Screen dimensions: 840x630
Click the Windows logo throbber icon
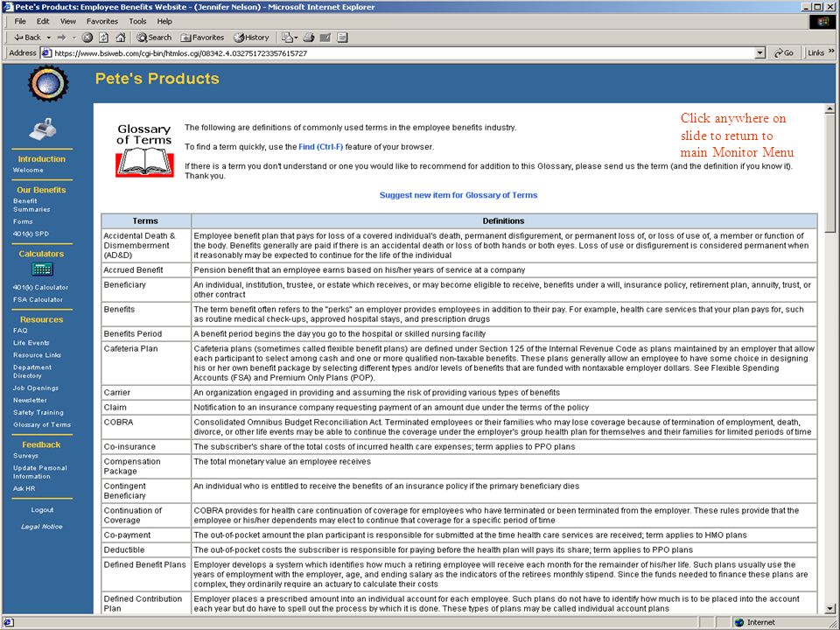coord(822,21)
